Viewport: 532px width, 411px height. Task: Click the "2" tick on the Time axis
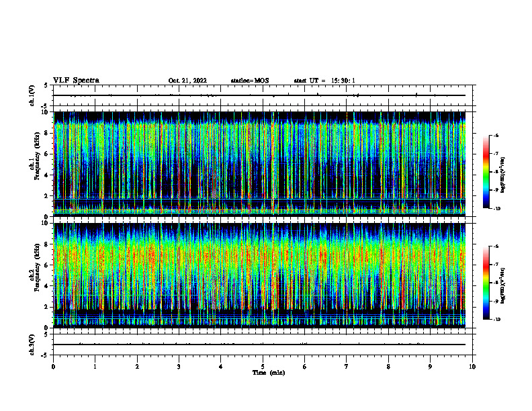coord(137,367)
